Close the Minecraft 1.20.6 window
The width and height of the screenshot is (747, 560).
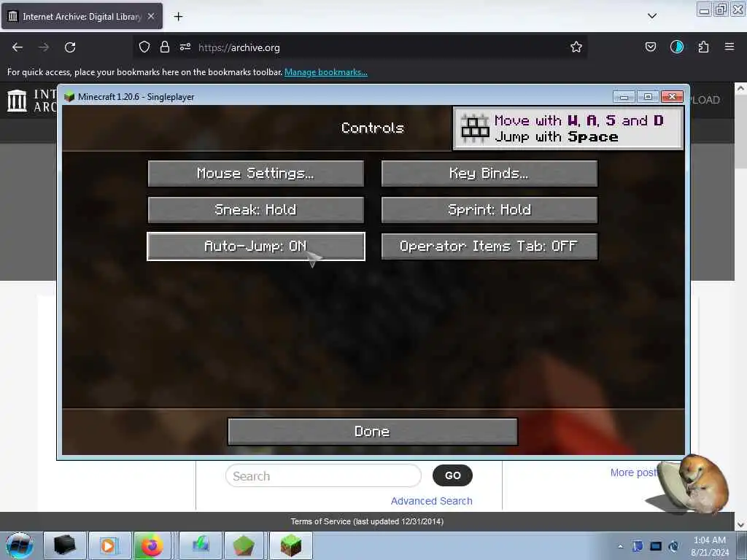tap(672, 97)
